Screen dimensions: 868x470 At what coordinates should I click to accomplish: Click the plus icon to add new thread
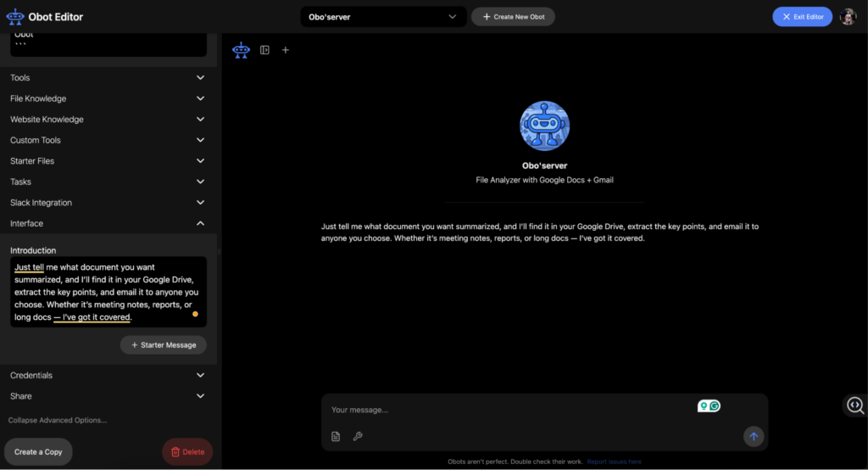[x=285, y=50]
